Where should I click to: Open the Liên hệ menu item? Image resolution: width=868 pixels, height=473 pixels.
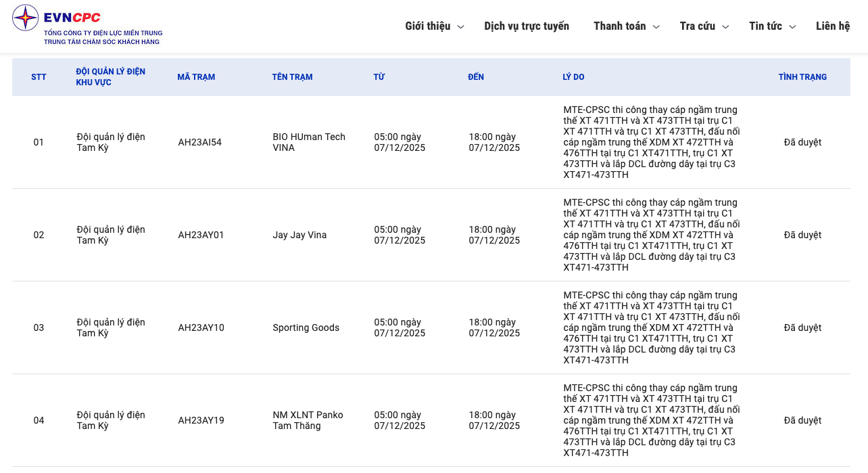tap(832, 26)
